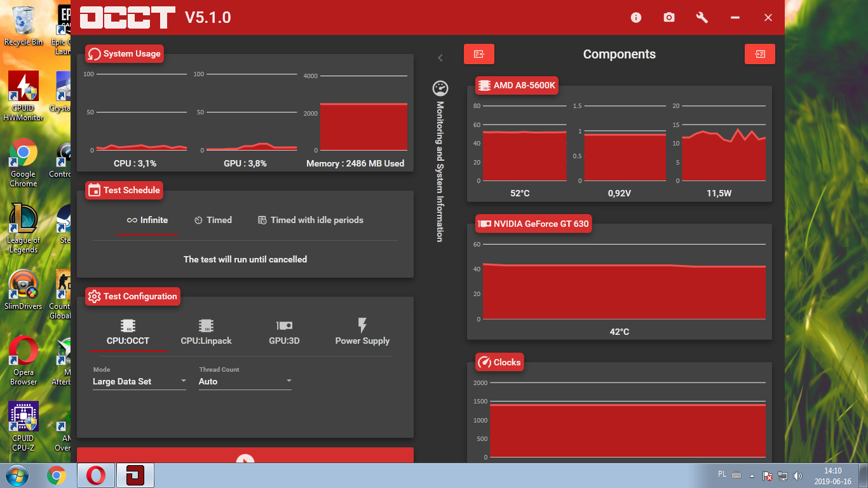Select the Infinite test schedule tab
Viewport: 868px width, 488px height.
tap(147, 220)
